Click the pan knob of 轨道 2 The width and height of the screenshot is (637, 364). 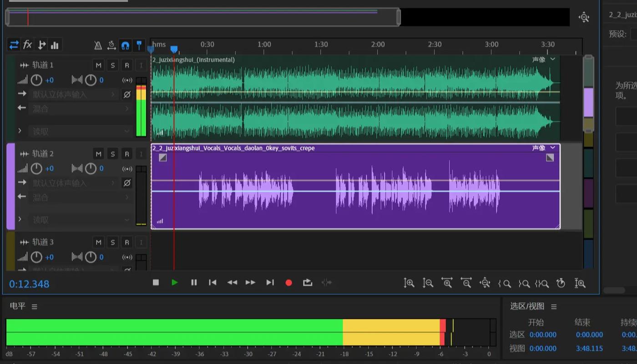pos(91,168)
